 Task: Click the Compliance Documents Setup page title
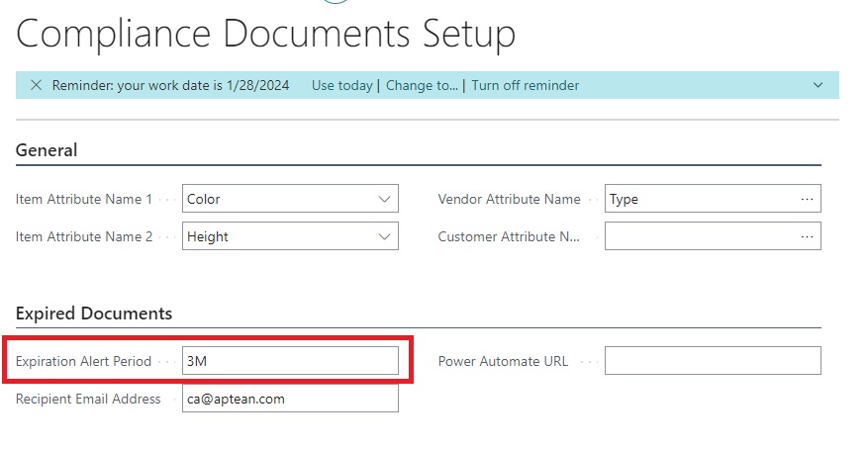tap(265, 34)
